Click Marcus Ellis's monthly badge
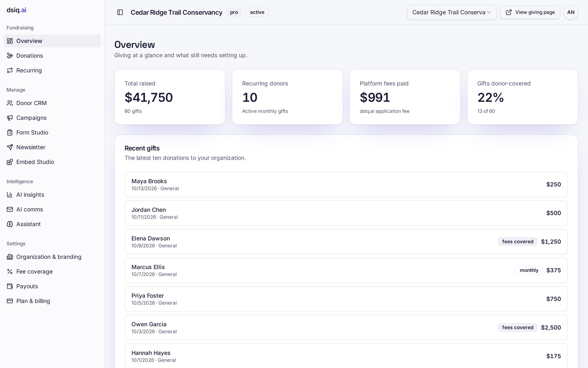This screenshot has width=588, height=368. tap(529, 270)
